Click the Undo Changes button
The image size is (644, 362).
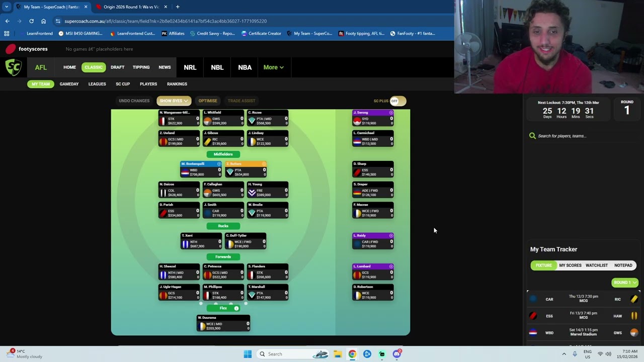tap(134, 101)
